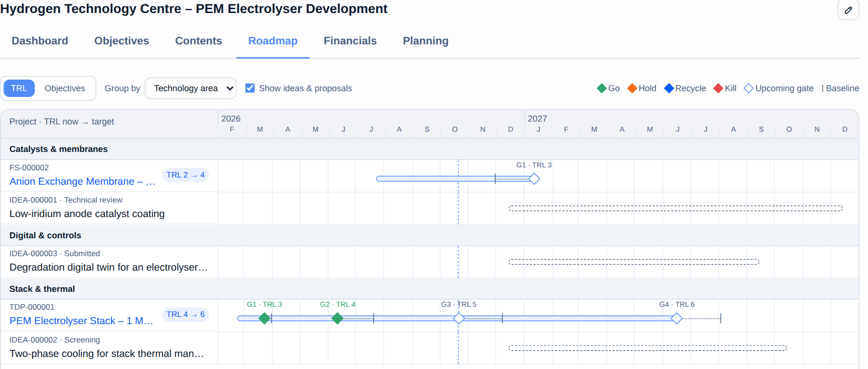Click Degradation digital twin idea row

[108, 267]
